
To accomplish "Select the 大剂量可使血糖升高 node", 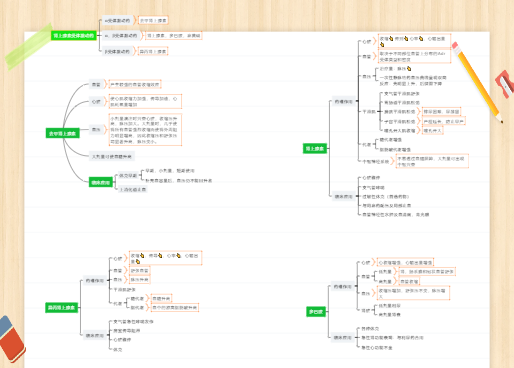I will click(x=112, y=156).
